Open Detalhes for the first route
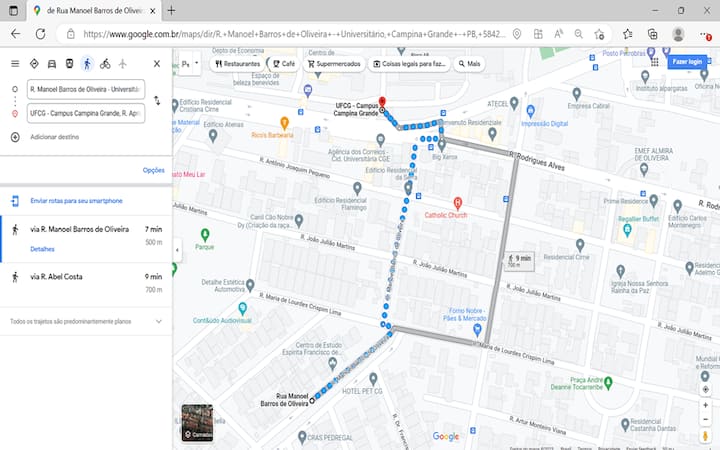This screenshot has width=720, height=450. (42, 249)
